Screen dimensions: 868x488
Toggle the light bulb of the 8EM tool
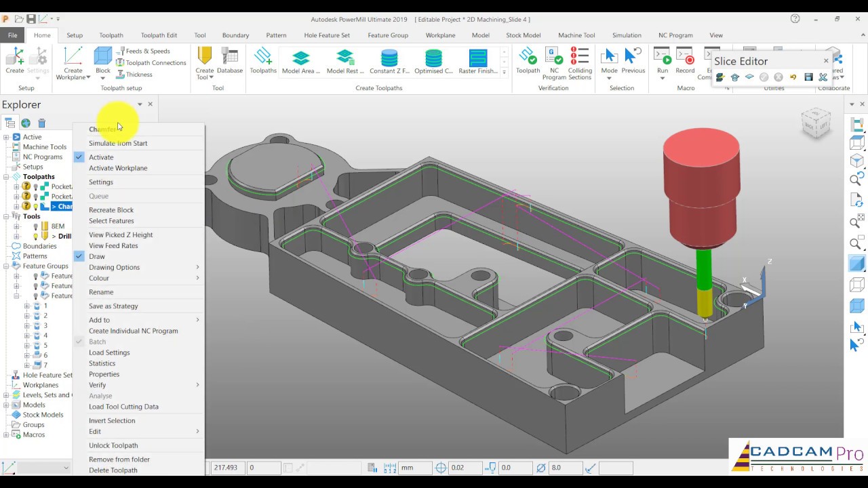(x=36, y=226)
